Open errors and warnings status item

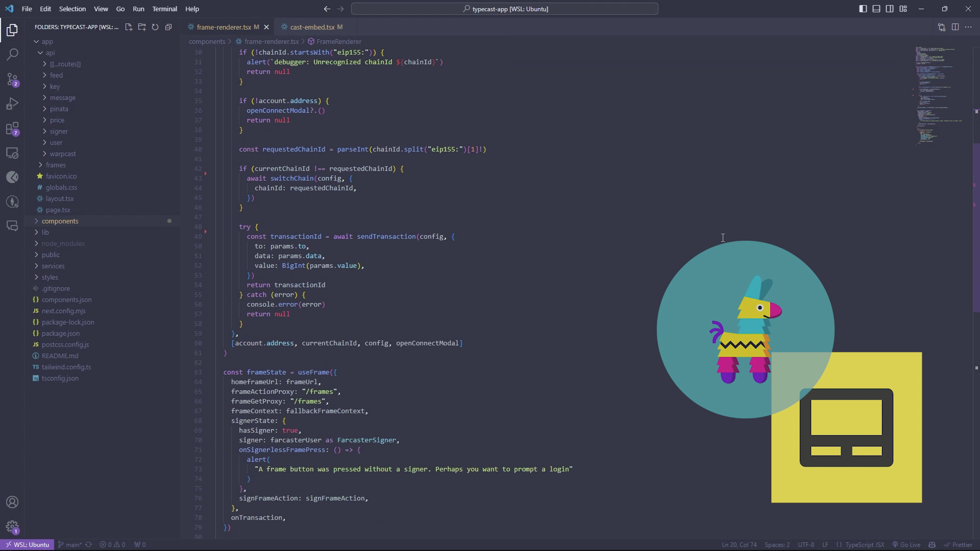(x=112, y=544)
